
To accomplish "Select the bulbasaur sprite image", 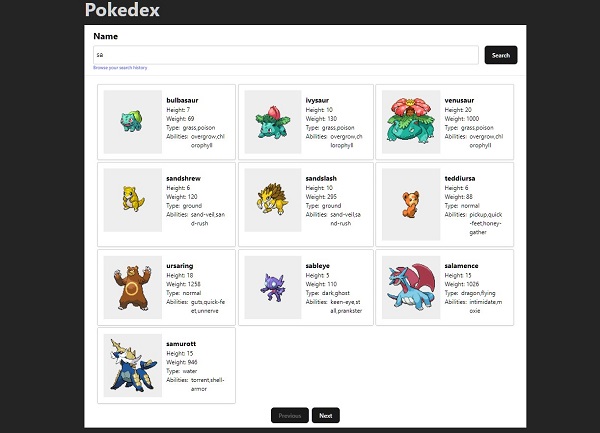I will coord(132,122).
